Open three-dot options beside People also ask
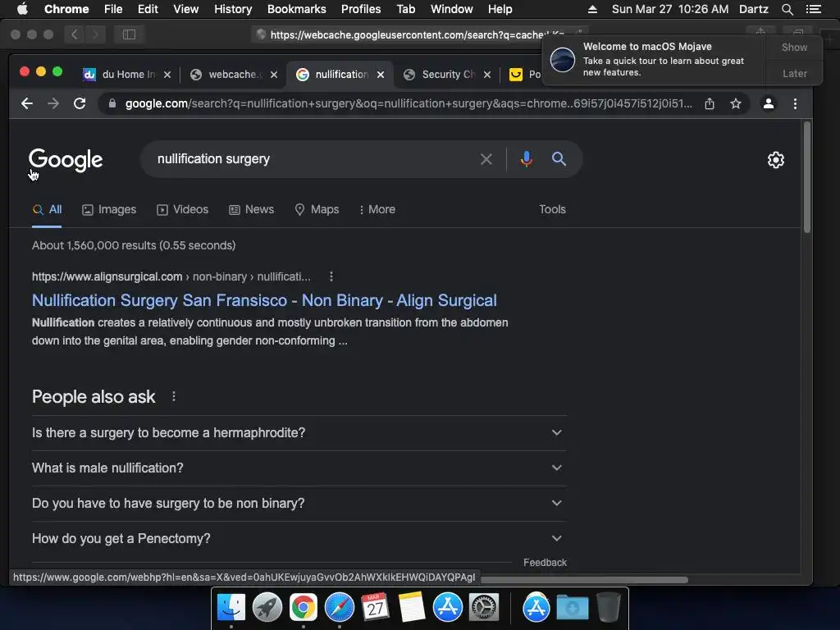840x630 pixels. pyautogui.click(x=174, y=396)
